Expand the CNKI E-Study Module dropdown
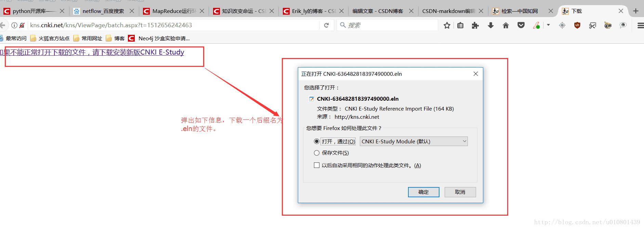 click(x=413, y=141)
